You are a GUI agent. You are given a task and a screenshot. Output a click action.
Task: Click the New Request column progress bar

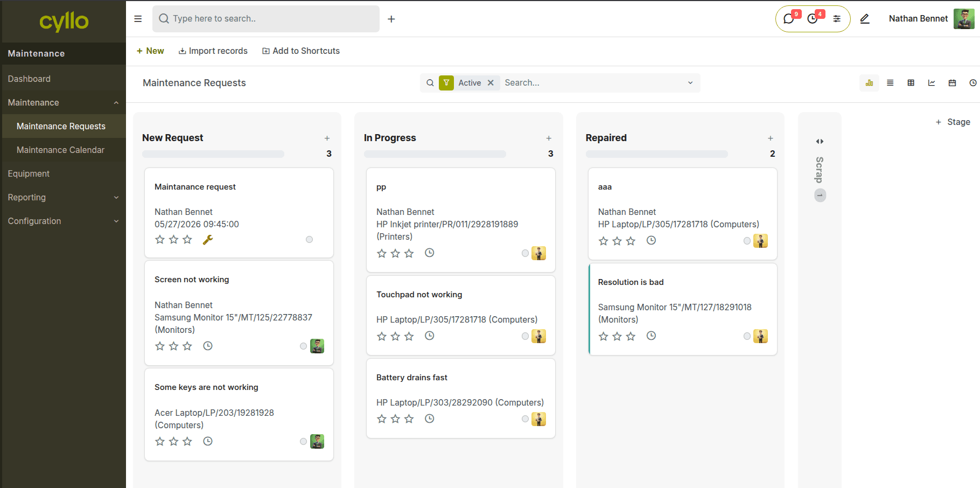coord(213,154)
